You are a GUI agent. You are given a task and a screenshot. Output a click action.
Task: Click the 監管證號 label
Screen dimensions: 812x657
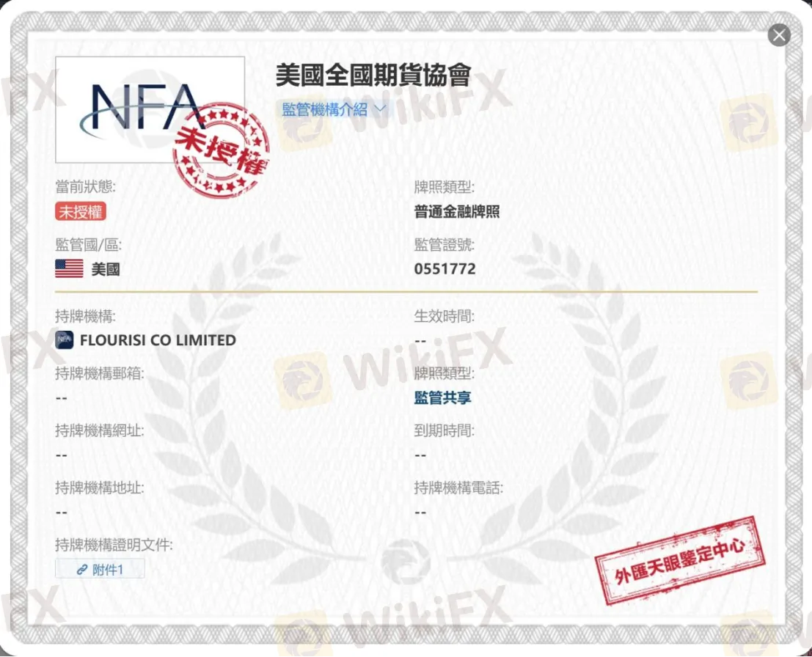click(x=445, y=244)
